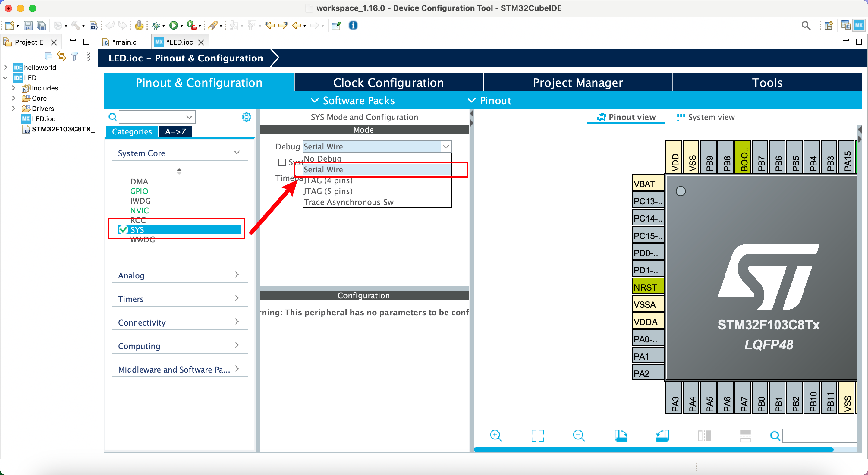Select the Pinout view button
This screenshot has height=475, width=868.
[626, 117]
